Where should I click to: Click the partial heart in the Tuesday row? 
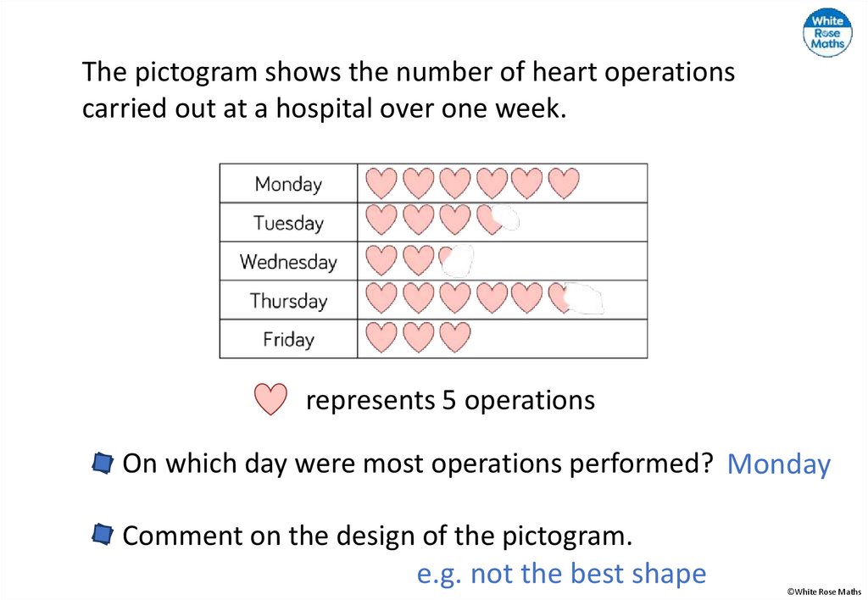point(490,220)
